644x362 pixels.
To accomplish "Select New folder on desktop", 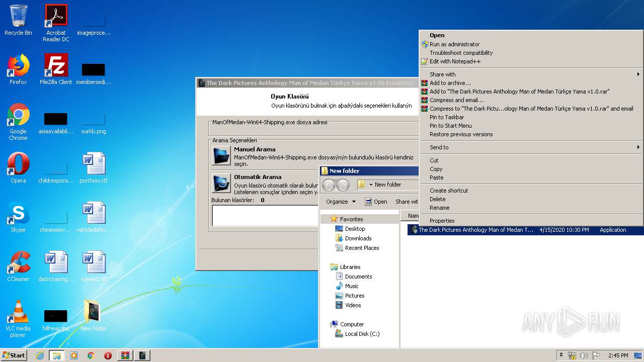I will click(x=94, y=316).
